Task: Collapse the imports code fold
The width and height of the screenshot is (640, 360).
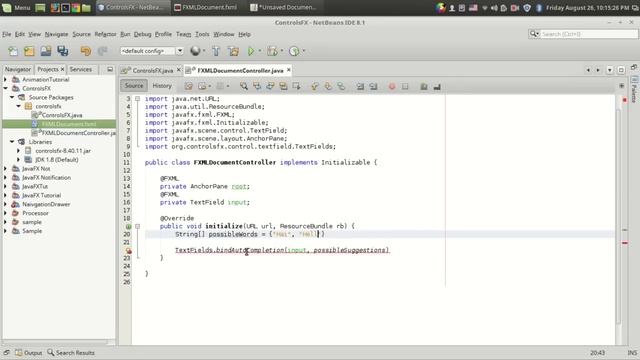Action: 138,99
